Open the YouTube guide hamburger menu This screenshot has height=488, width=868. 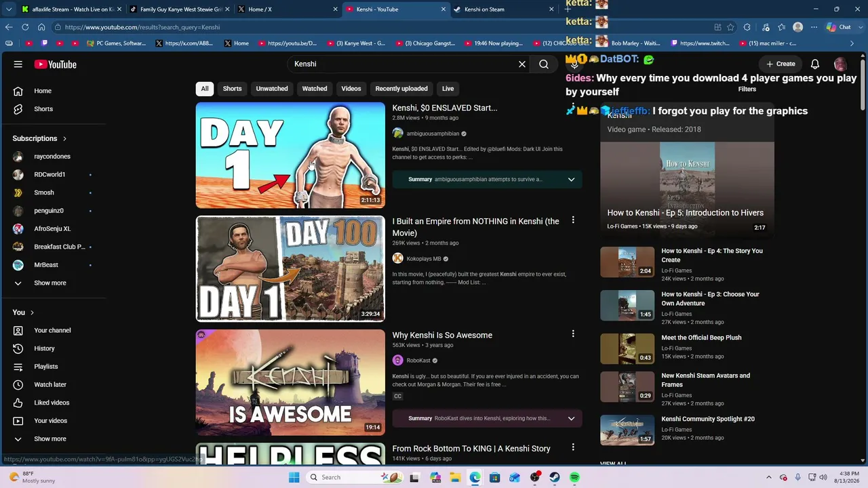[18, 64]
